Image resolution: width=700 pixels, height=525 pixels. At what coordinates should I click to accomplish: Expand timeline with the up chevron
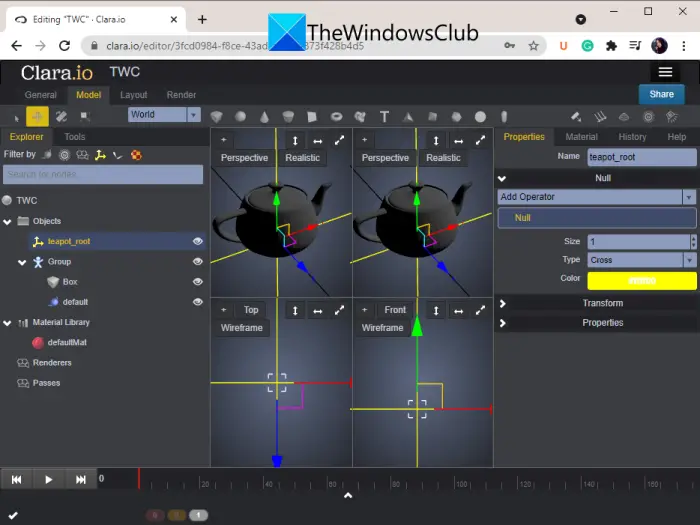348,496
